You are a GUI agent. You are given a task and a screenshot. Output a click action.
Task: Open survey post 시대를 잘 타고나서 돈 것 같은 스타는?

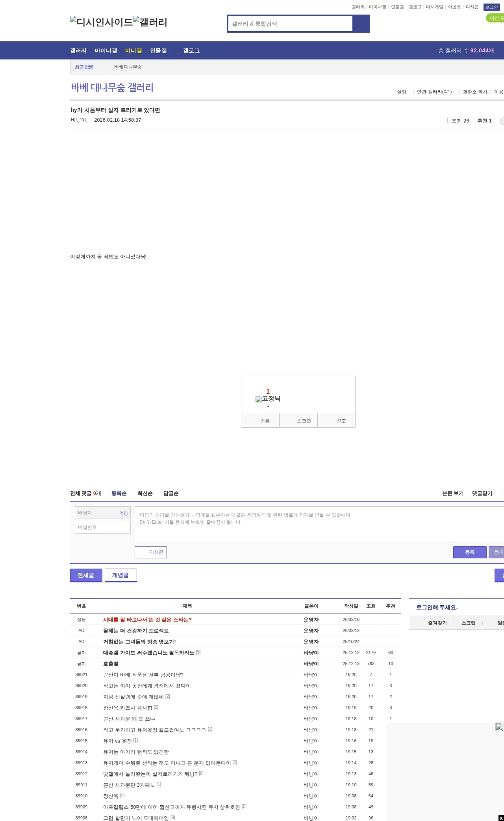[x=147, y=619]
